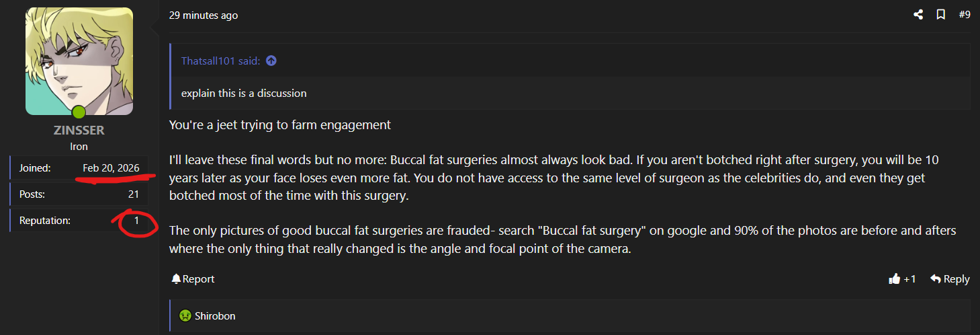Click the Reputation value 1

tap(136, 220)
